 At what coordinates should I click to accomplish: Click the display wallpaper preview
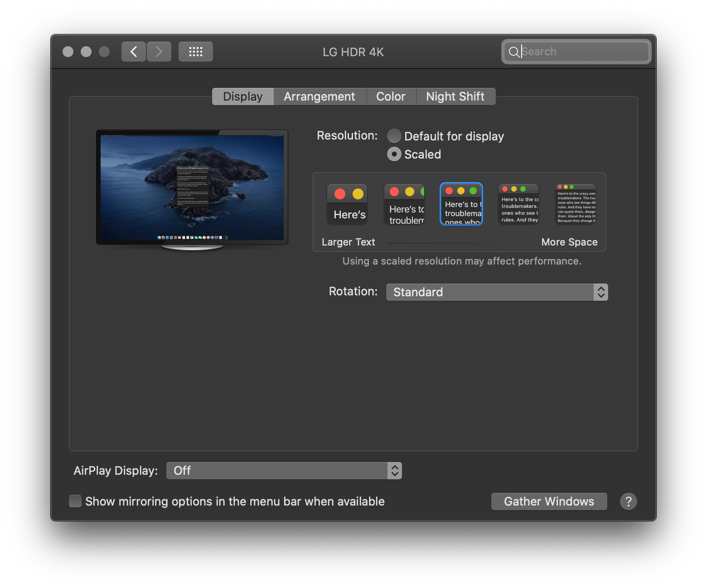[192, 187]
